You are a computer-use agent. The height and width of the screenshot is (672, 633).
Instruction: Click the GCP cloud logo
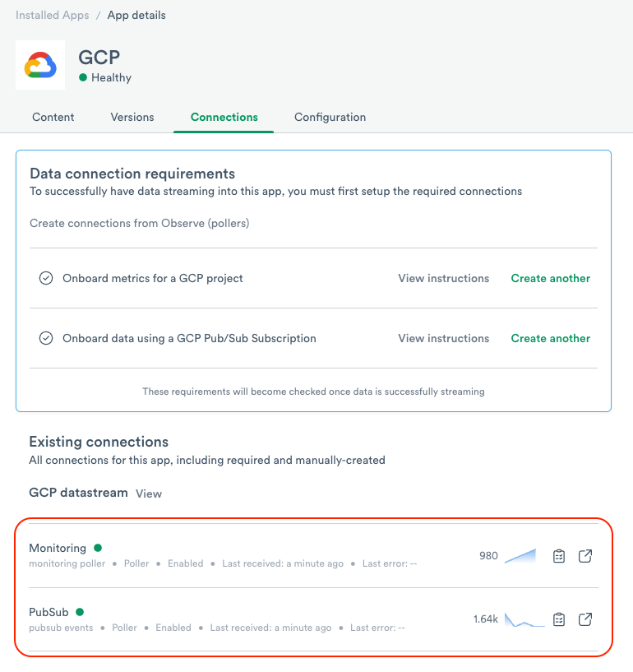[40, 65]
